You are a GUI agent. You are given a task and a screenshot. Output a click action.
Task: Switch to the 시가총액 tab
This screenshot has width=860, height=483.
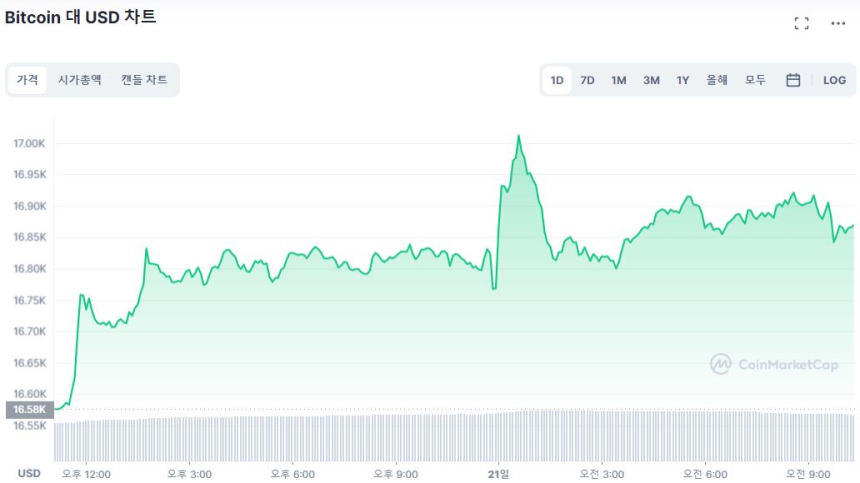click(x=79, y=80)
